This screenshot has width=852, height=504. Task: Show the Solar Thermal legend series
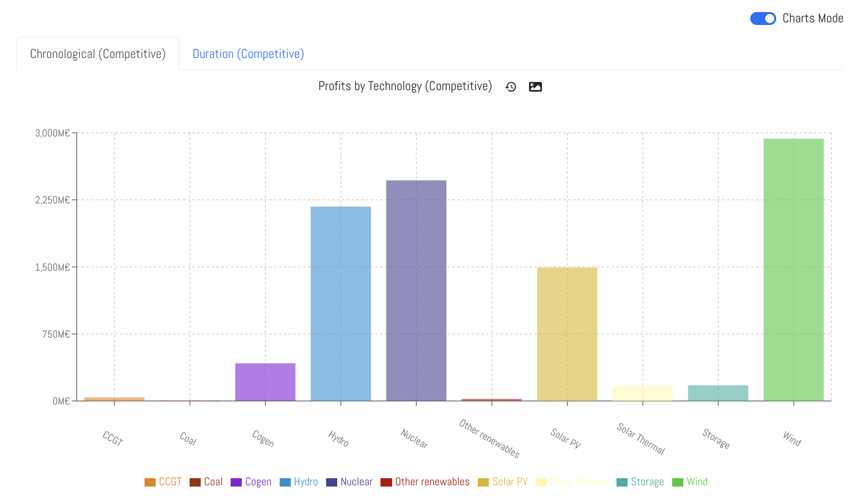click(572, 482)
